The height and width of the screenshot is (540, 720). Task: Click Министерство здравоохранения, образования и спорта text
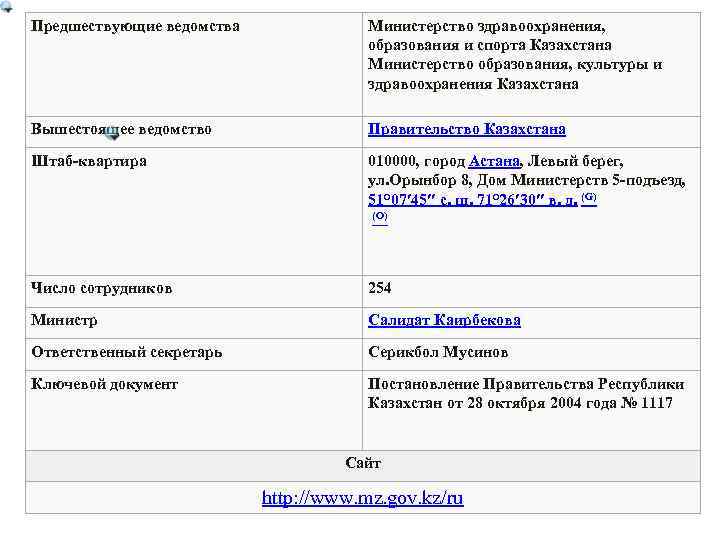(489, 36)
